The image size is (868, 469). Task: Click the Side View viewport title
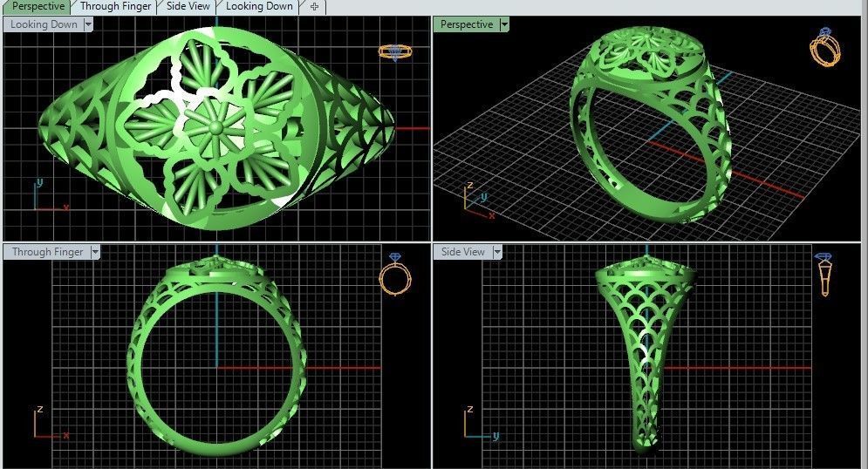tap(462, 252)
